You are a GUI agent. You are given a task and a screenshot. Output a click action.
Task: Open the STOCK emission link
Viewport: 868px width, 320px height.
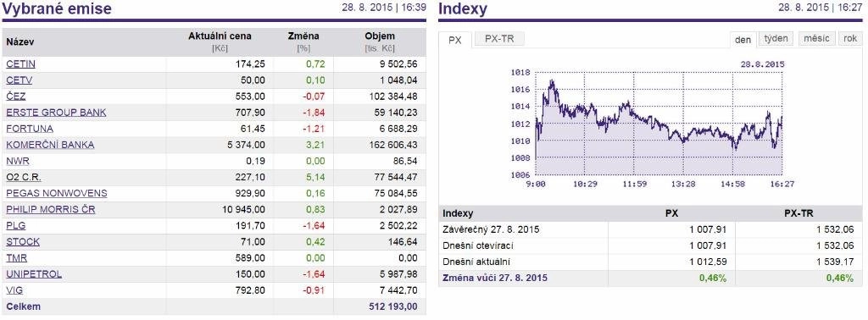(23, 242)
